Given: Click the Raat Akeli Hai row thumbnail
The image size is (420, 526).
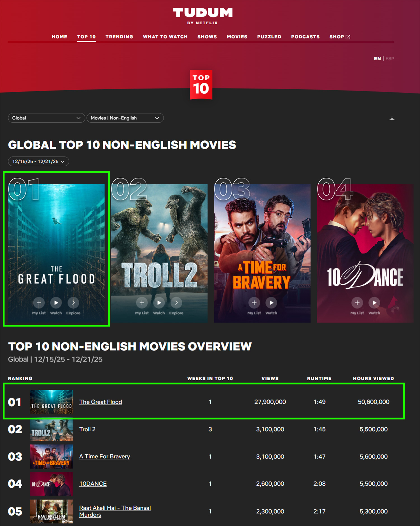Looking at the screenshot, I should pyautogui.click(x=52, y=511).
